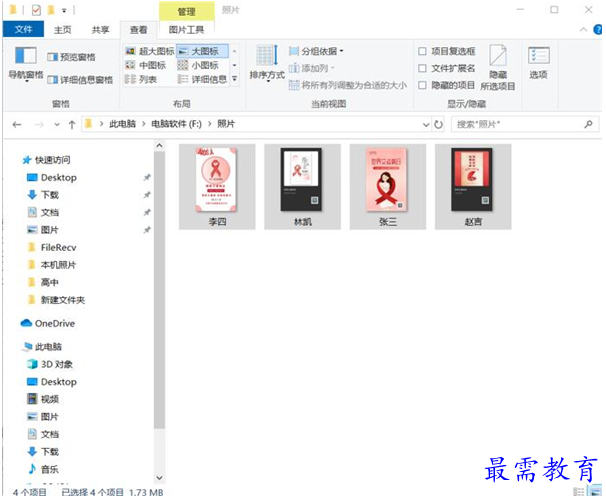Viewport: 606px width, 501px height.
Task: Click 此电脑 in the address path
Action: pyautogui.click(x=123, y=124)
